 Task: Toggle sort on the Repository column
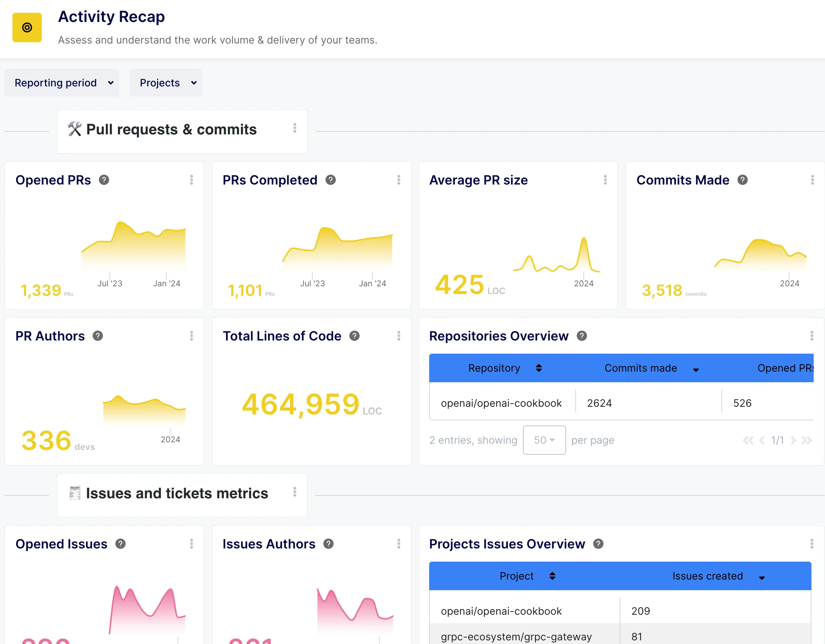(x=539, y=368)
